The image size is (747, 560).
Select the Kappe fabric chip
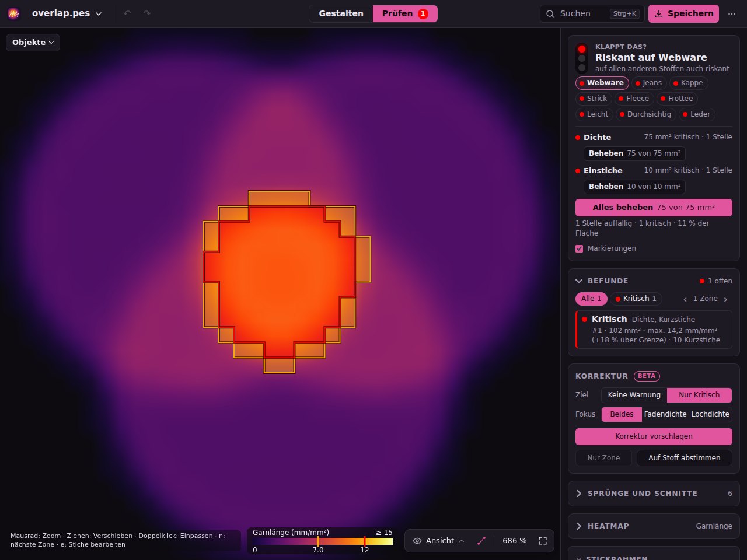click(689, 83)
